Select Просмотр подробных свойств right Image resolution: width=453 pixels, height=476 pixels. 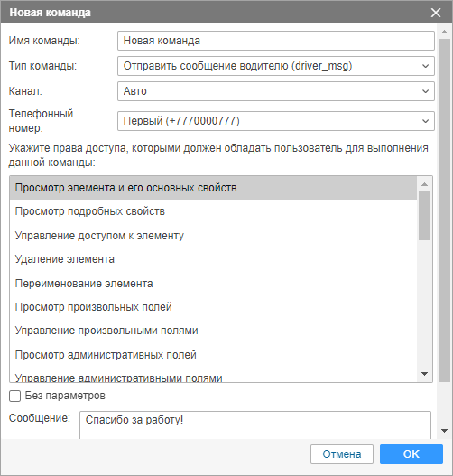coord(213,211)
